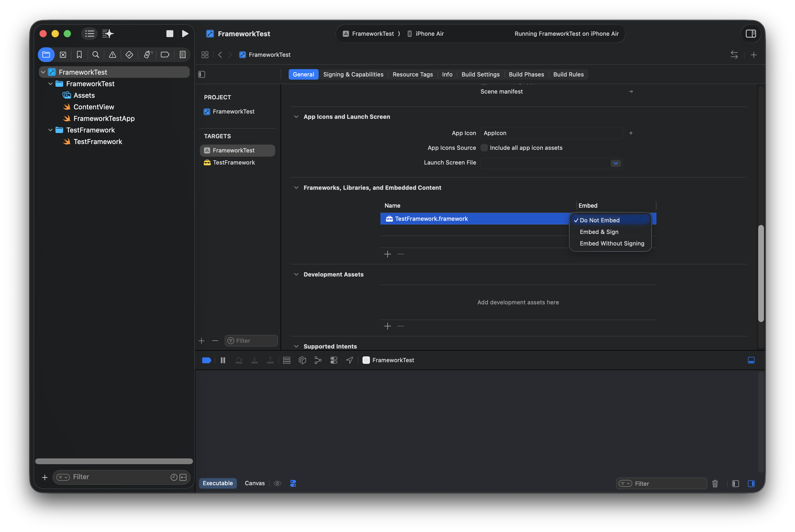Clear console with the trash icon
The image size is (795, 532).
[715, 483]
